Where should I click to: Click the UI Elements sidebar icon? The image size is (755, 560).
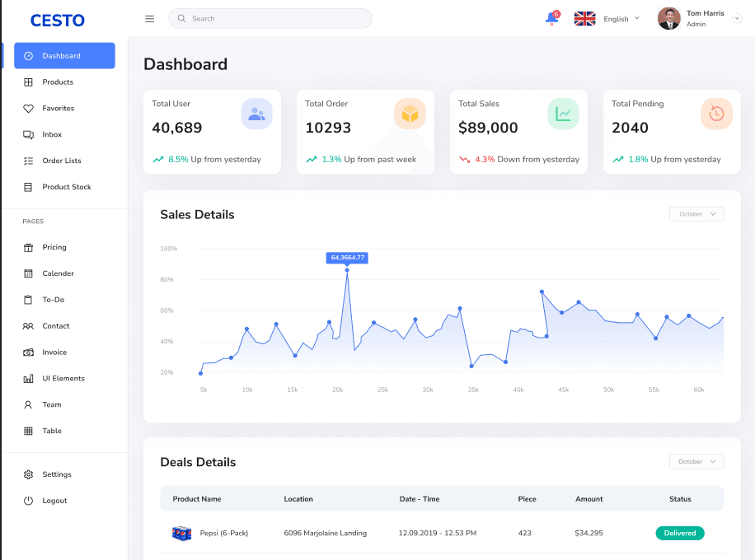point(27,378)
